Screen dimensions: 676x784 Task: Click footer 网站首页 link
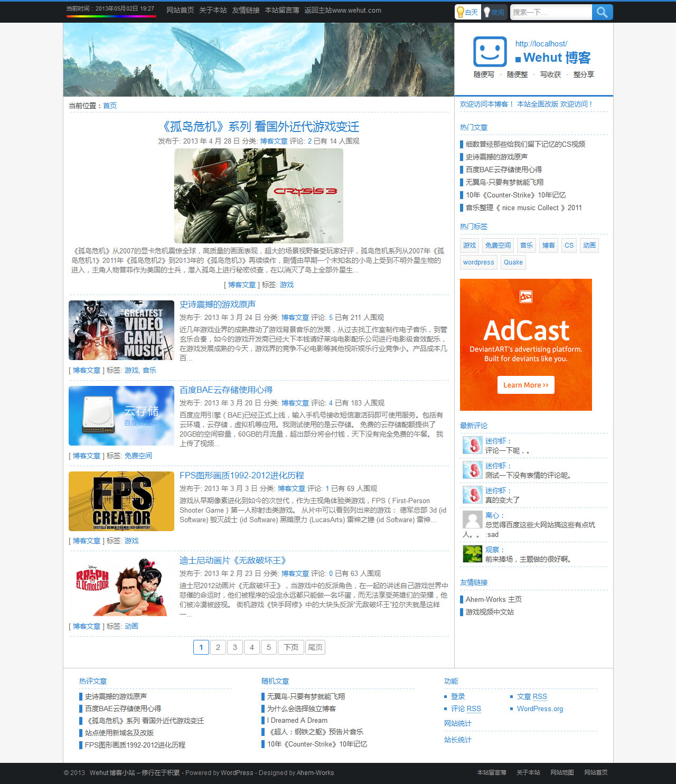tap(596, 772)
